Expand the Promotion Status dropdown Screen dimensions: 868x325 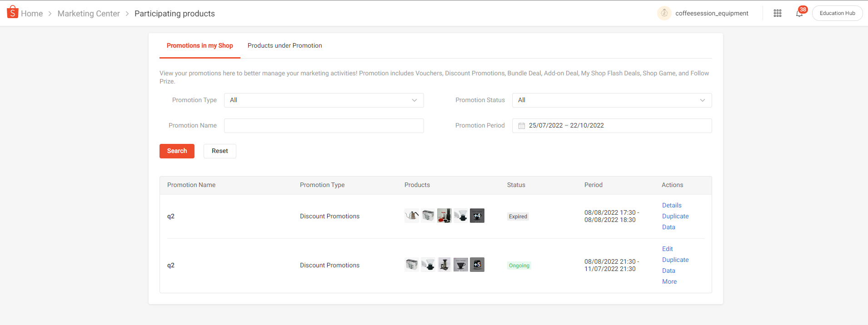611,100
